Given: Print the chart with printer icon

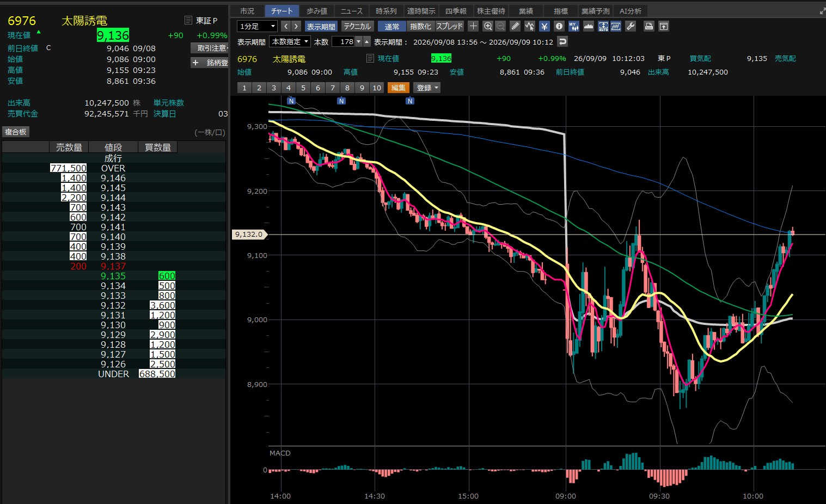Looking at the screenshot, I should pos(648,26).
